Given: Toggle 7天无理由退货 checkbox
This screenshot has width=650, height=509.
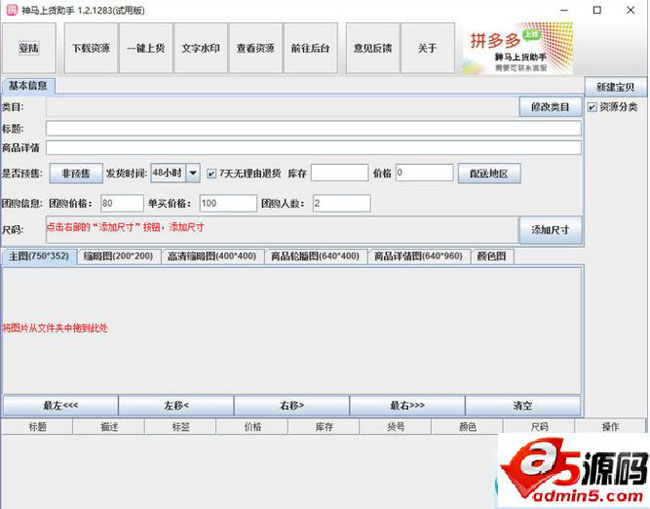Looking at the screenshot, I should 211,174.
